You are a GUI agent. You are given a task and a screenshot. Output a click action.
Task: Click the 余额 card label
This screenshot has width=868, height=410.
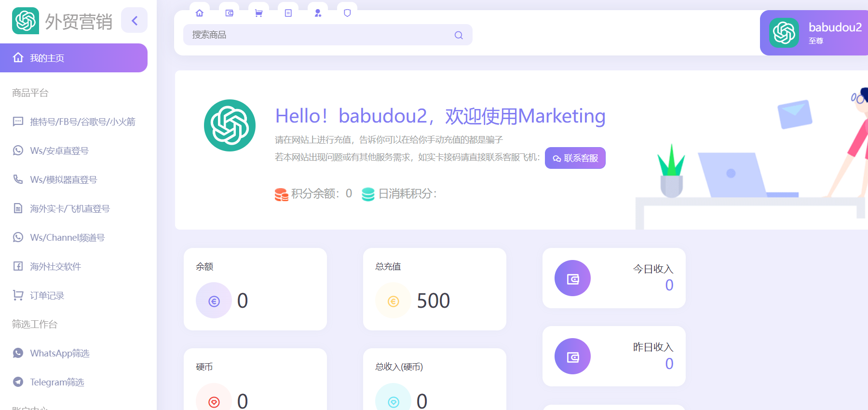click(x=204, y=266)
